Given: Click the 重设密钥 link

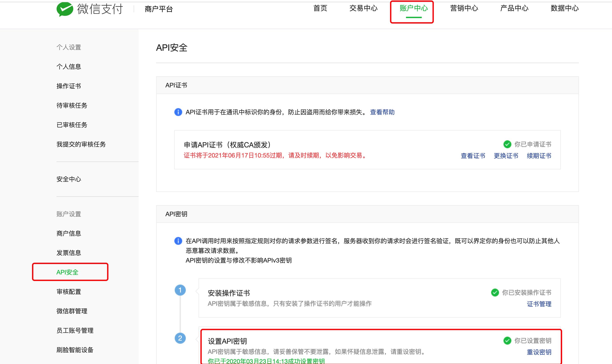Looking at the screenshot, I should click(539, 352).
